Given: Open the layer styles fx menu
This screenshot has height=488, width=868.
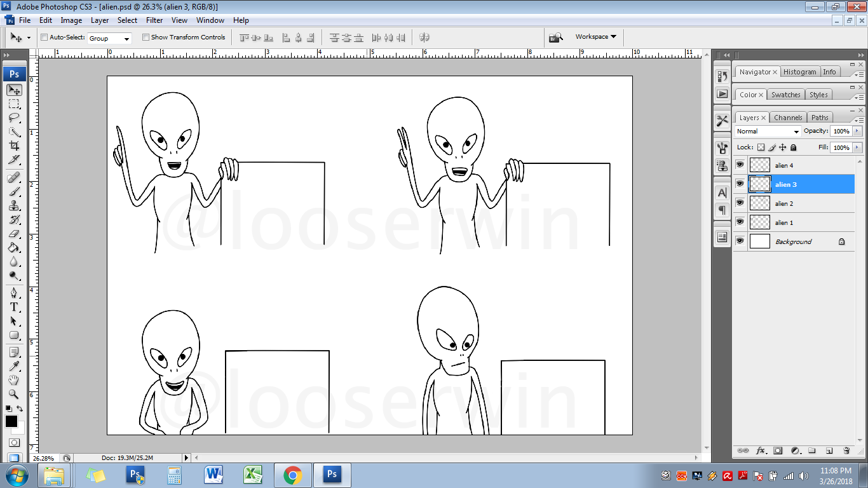Looking at the screenshot, I should coord(761,451).
